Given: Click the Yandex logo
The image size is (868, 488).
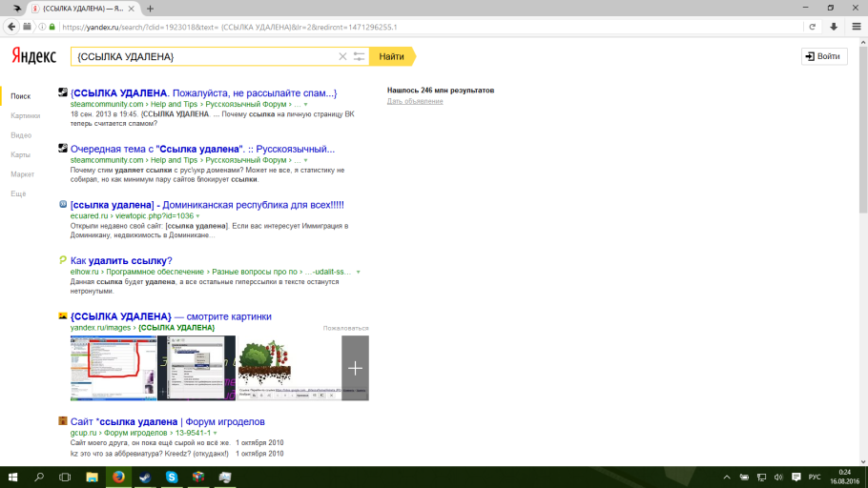Looking at the screenshot, I should click(x=33, y=57).
